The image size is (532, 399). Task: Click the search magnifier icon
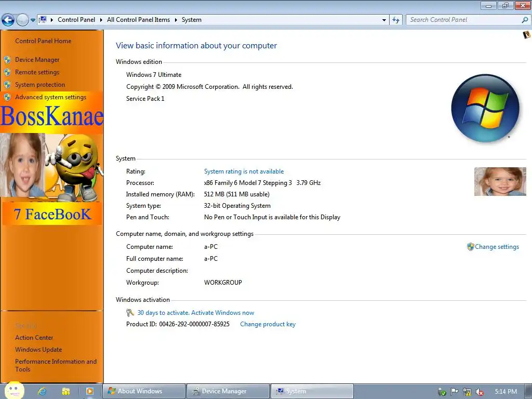click(x=525, y=20)
